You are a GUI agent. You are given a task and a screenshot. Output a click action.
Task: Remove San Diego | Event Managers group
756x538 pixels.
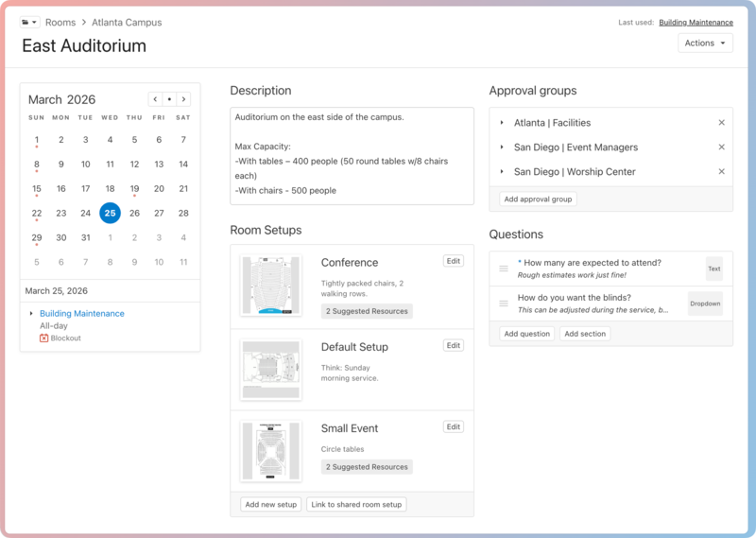pos(721,148)
